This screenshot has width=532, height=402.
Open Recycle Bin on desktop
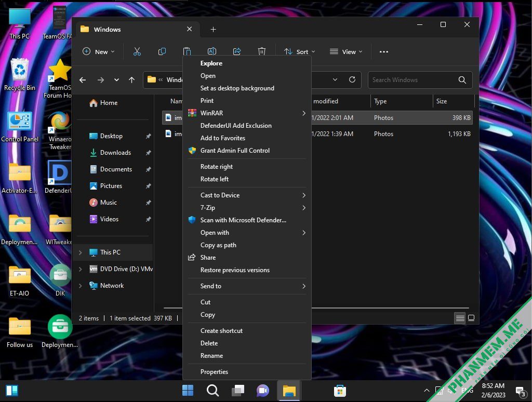click(x=19, y=75)
